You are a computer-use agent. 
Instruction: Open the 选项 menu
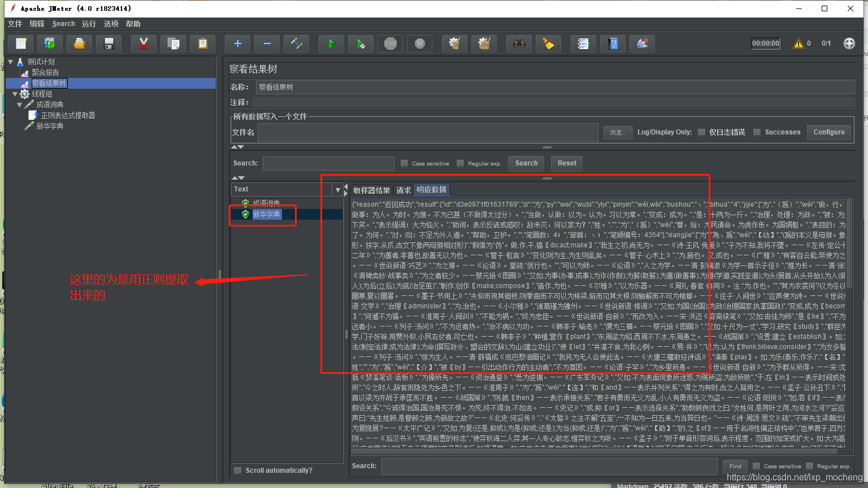[111, 24]
